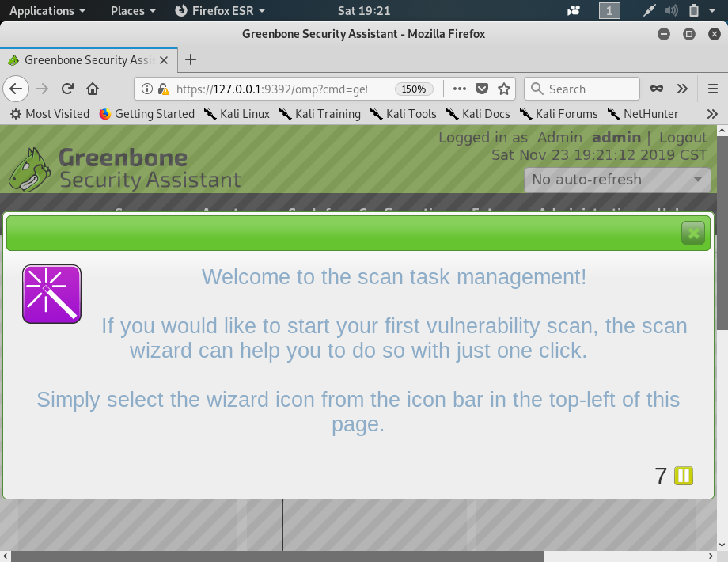Screen dimensions: 728x562
Task: Click the network connection tray icon
Action: pyautogui.click(x=649, y=10)
